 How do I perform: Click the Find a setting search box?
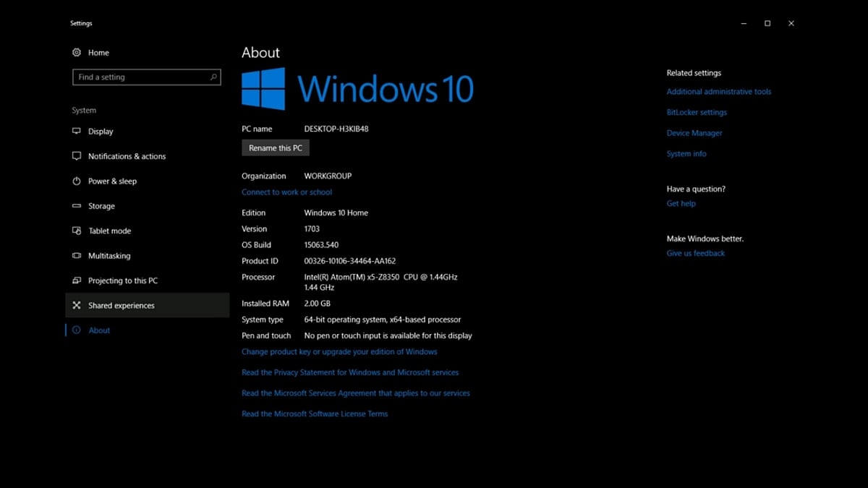[147, 77]
